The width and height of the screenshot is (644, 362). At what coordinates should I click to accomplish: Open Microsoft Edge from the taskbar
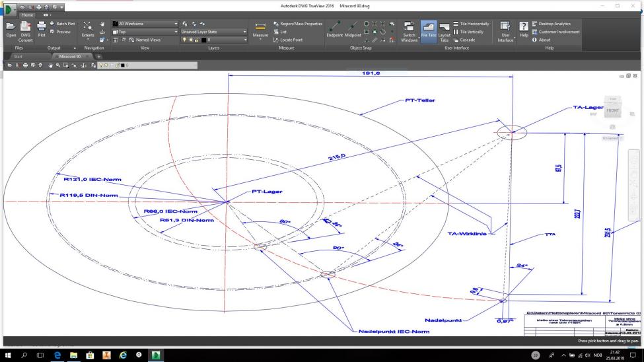click(x=56, y=354)
